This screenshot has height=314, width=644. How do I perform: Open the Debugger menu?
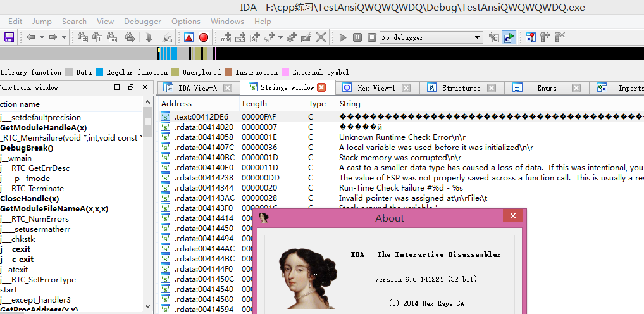(142, 22)
